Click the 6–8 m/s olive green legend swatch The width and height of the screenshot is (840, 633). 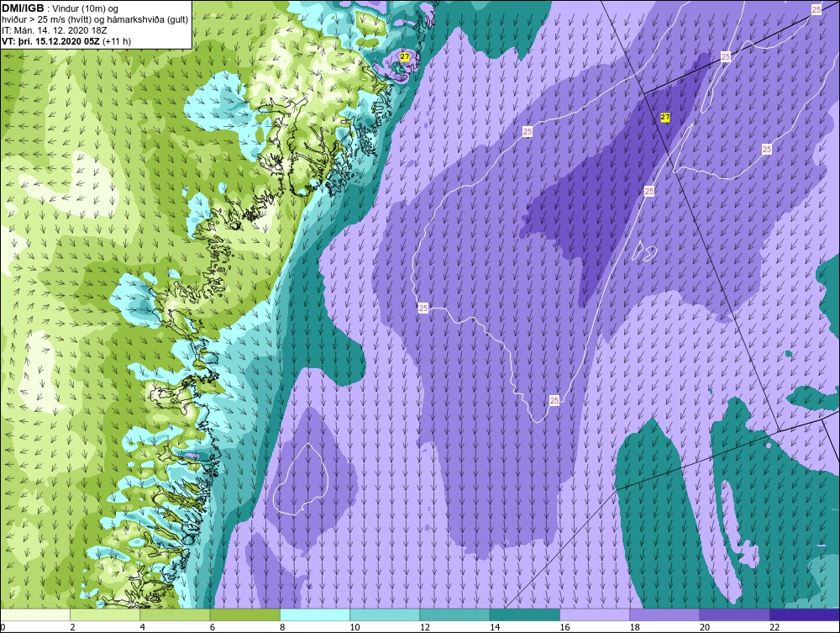tap(244, 615)
